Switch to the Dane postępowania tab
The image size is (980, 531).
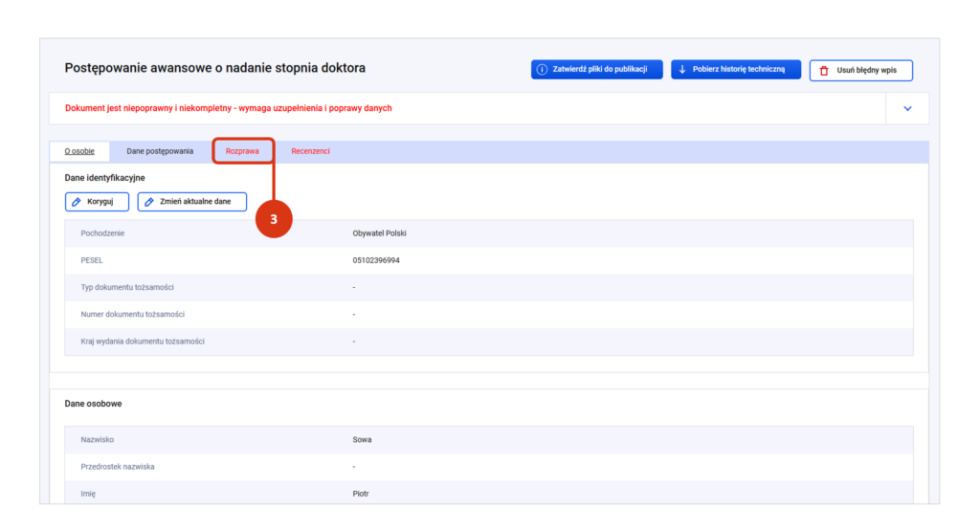tap(160, 151)
